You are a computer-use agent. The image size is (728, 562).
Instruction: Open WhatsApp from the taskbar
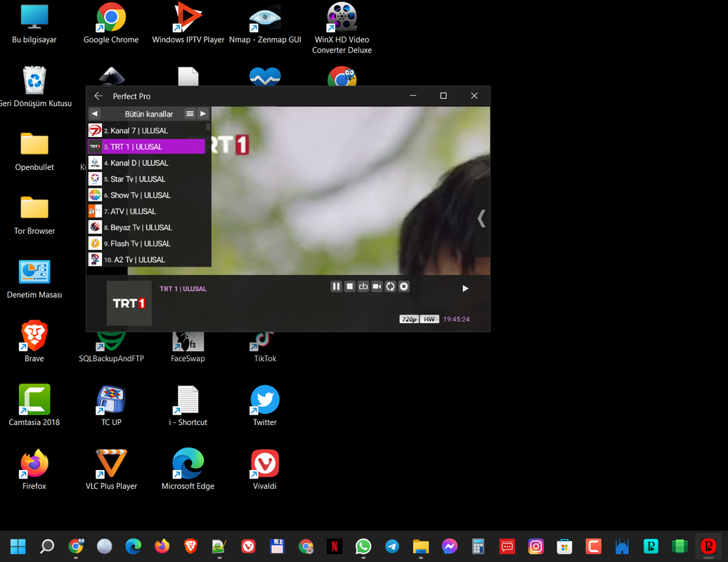(363, 547)
